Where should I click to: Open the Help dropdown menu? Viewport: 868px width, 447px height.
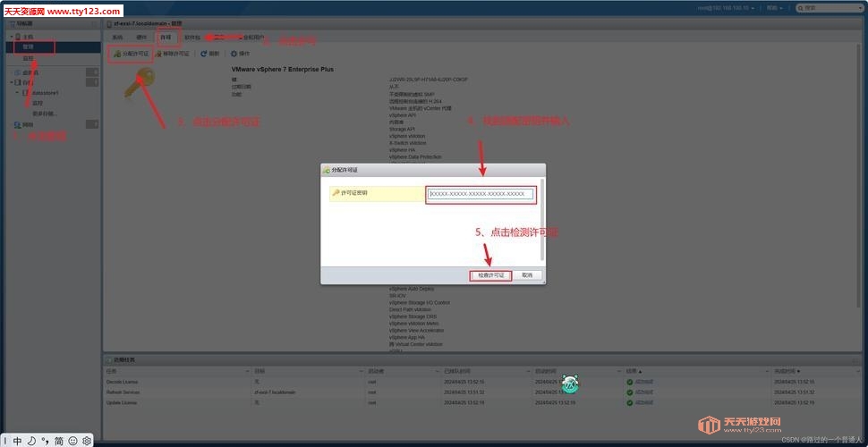point(775,8)
